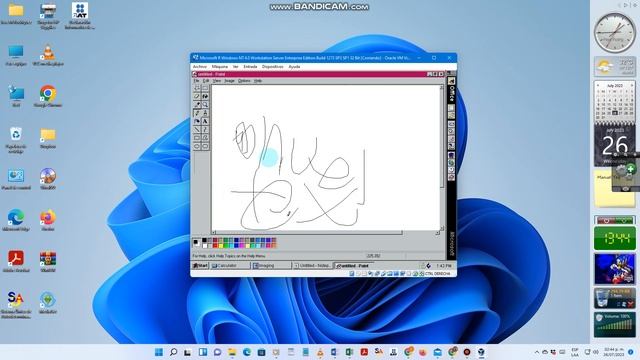
Task: Click the Windows NT Start button
Action: pos(200,266)
